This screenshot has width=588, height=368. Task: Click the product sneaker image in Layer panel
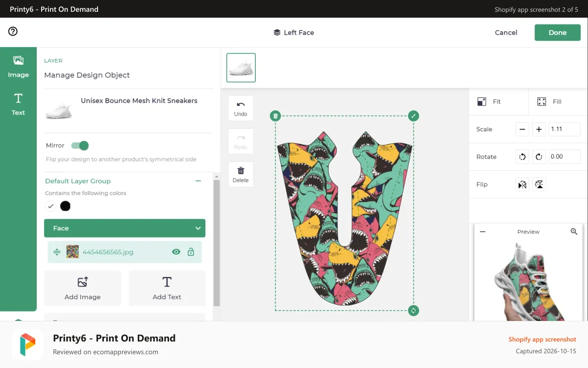(59, 111)
